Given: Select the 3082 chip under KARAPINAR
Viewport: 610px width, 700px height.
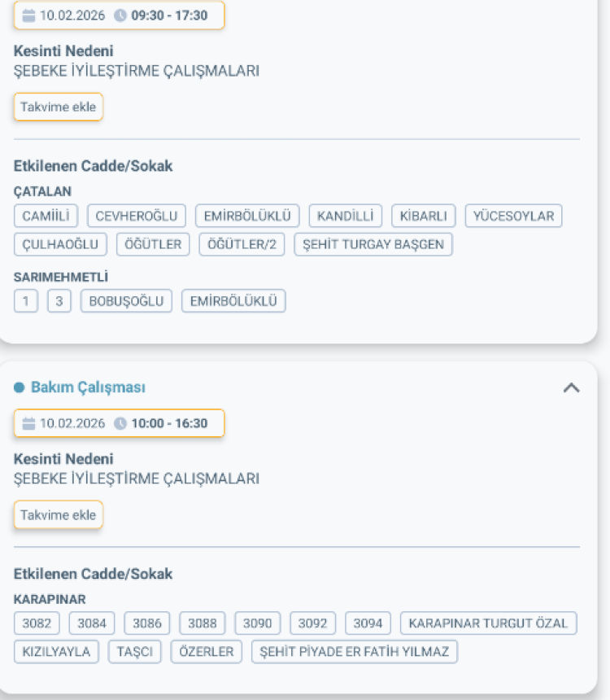Looking at the screenshot, I should (x=36, y=623).
